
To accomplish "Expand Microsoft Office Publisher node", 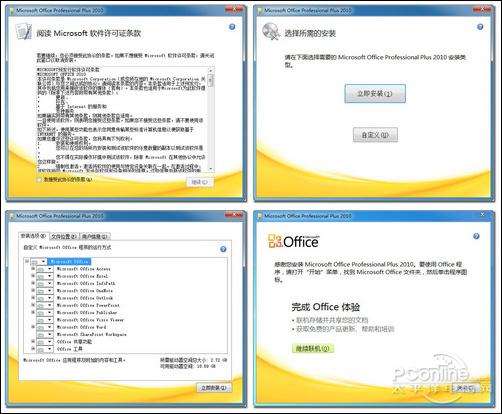I will point(33,312).
